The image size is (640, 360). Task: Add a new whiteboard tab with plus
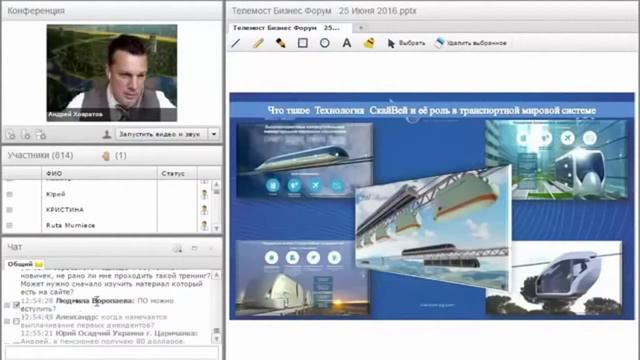361,28
